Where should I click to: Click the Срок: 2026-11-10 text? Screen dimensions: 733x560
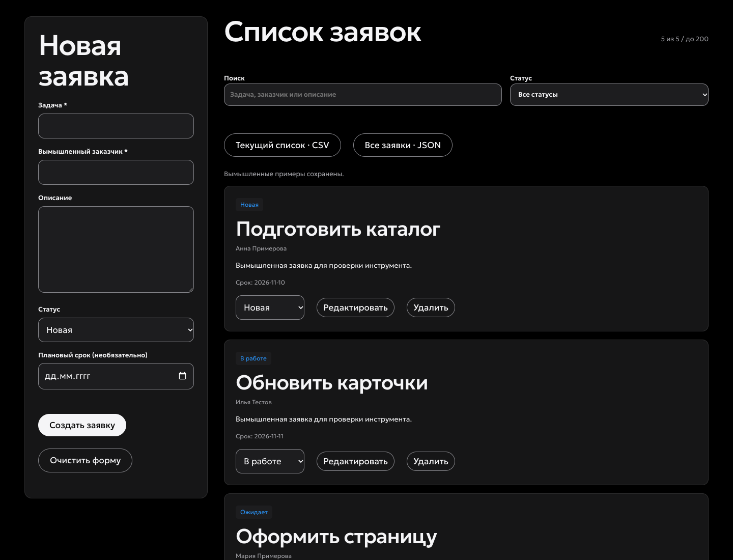(x=260, y=283)
